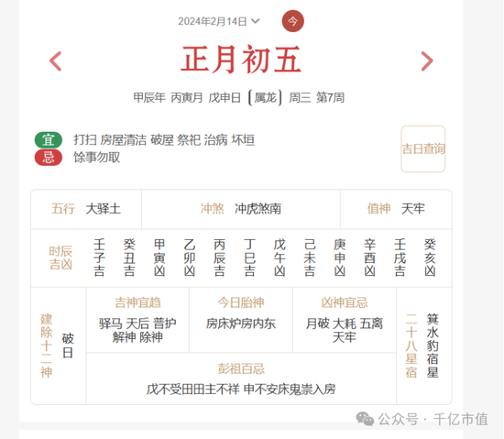Select the 丁巳吉 hour column
The width and height of the screenshot is (504, 439).
pos(249,258)
